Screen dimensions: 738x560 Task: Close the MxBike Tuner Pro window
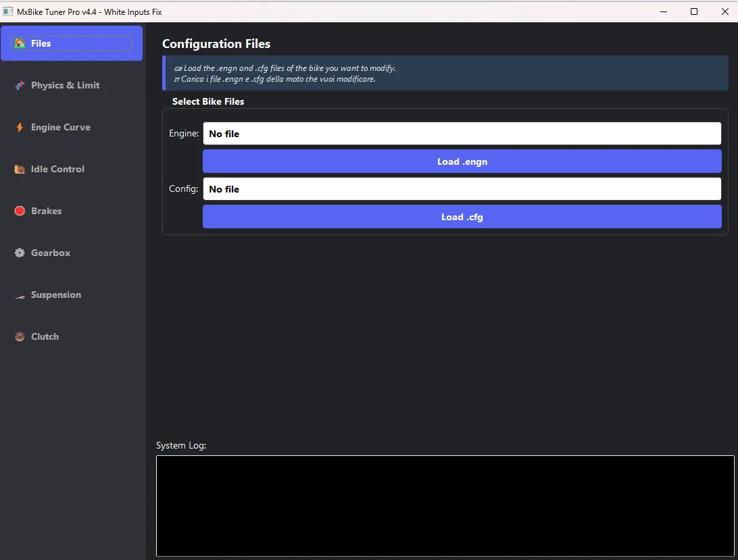tap(724, 11)
